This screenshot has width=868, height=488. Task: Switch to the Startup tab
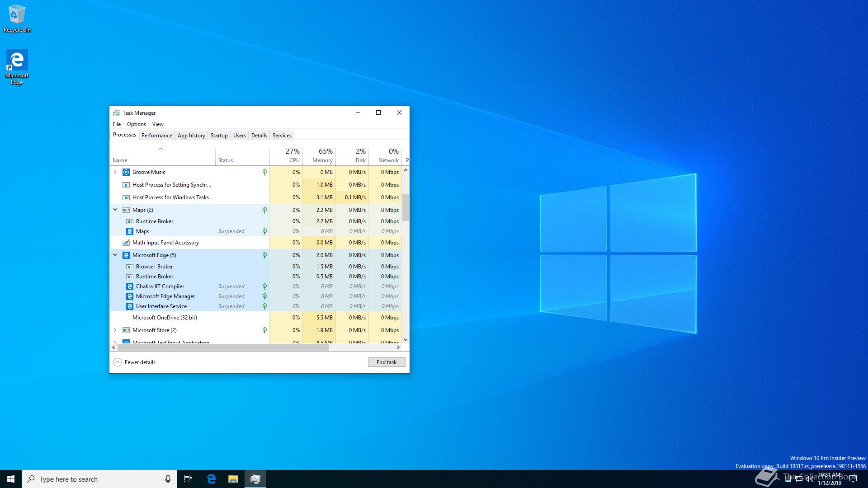219,136
